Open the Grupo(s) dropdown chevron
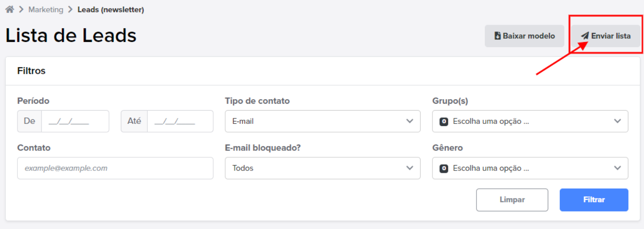 coord(617,121)
